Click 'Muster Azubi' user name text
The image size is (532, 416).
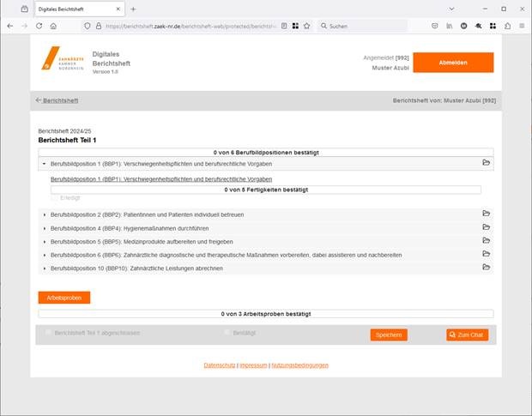click(390, 68)
